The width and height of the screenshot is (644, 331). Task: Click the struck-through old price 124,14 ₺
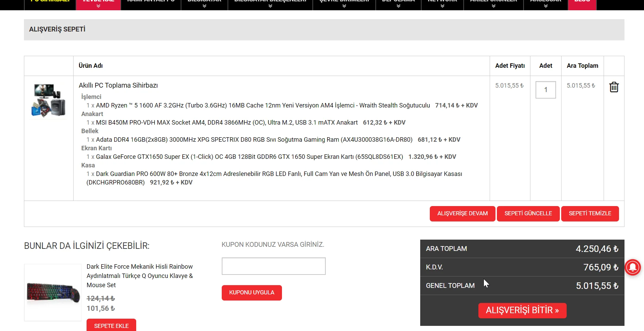click(101, 298)
